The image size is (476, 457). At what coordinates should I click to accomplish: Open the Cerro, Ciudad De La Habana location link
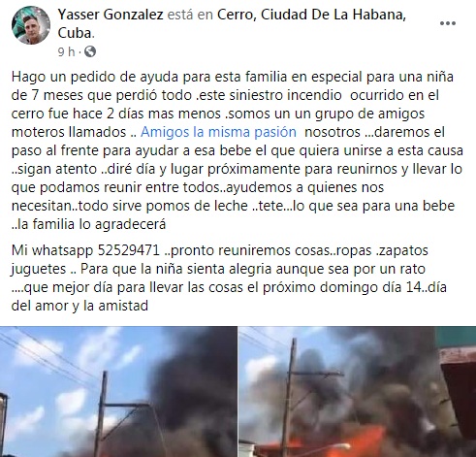[311, 15]
